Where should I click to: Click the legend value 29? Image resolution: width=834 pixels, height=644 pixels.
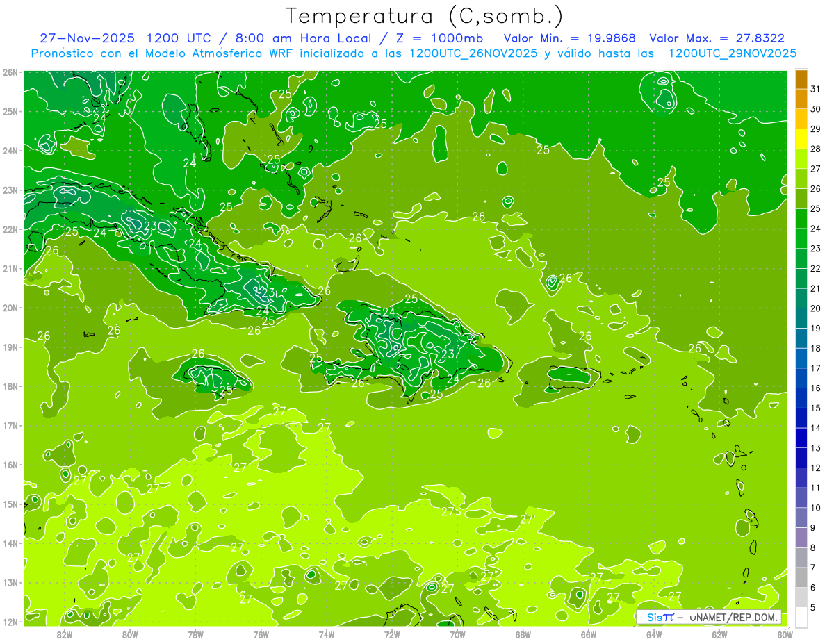[815, 129]
